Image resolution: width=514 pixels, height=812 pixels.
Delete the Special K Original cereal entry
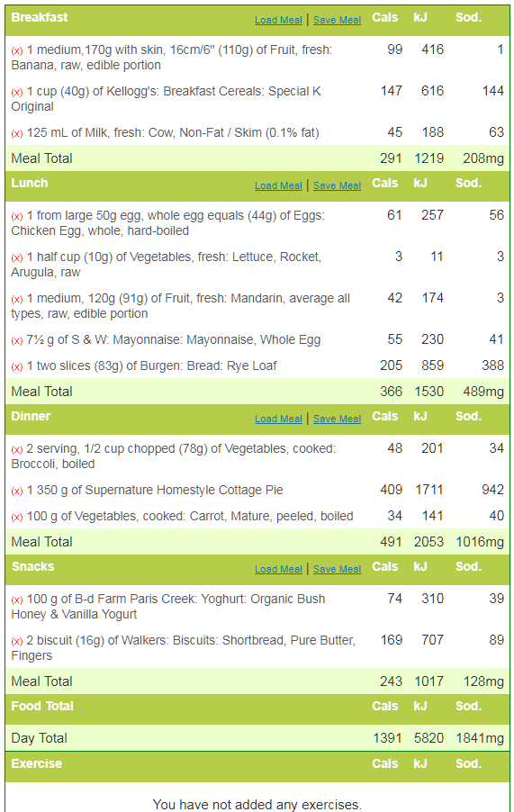click(17, 92)
